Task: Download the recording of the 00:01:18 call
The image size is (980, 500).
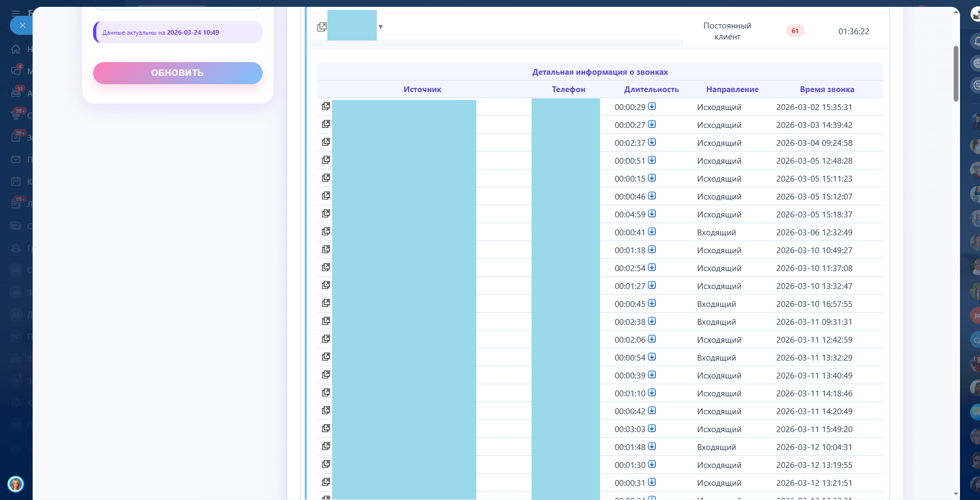Action: click(652, 249)
